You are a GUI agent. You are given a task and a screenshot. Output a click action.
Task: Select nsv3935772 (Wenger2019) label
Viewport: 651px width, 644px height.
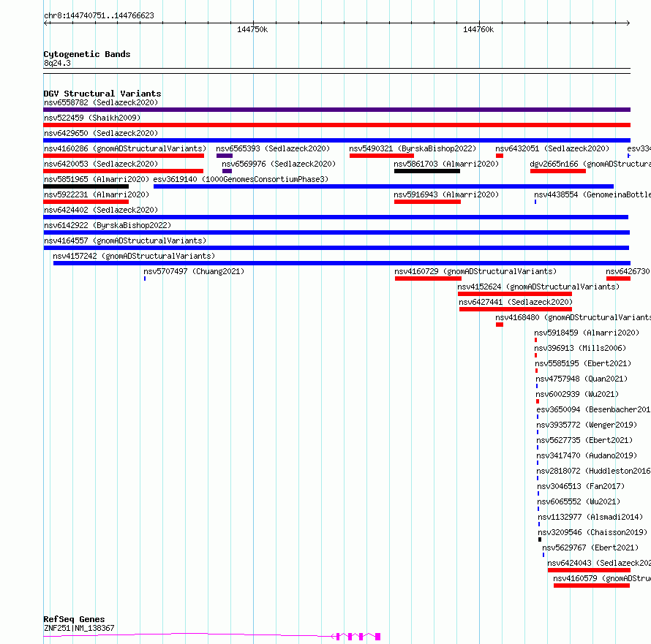(587, 425)
